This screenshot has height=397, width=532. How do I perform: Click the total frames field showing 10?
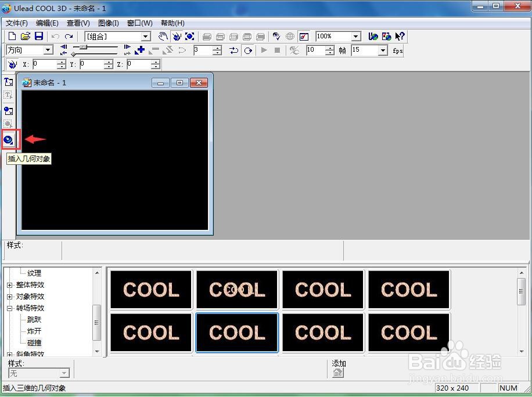(315, 50)
